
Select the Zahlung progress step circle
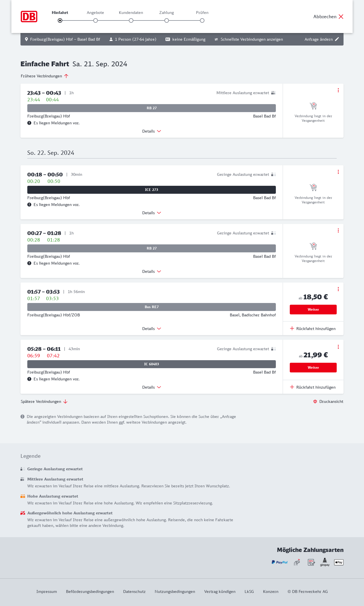167,20
